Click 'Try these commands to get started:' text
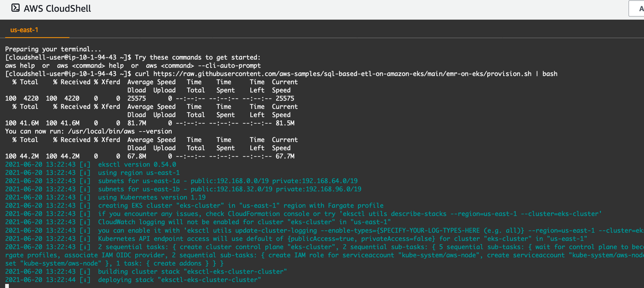 point(198,57)
